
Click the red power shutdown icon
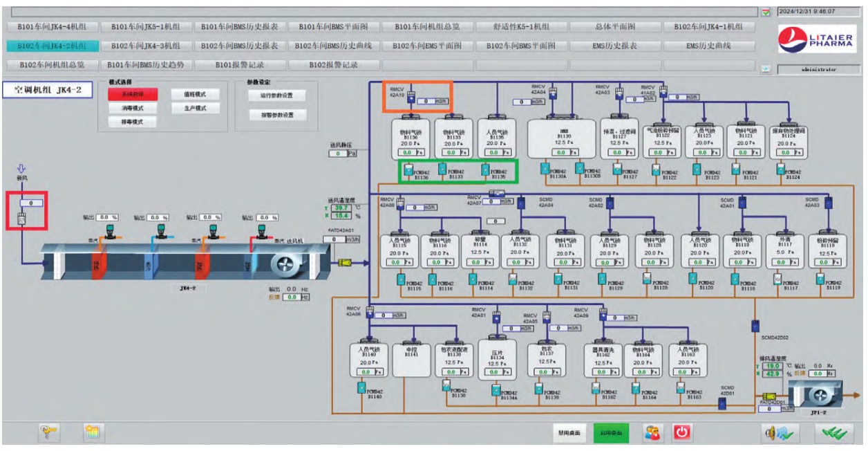[682, 432]
